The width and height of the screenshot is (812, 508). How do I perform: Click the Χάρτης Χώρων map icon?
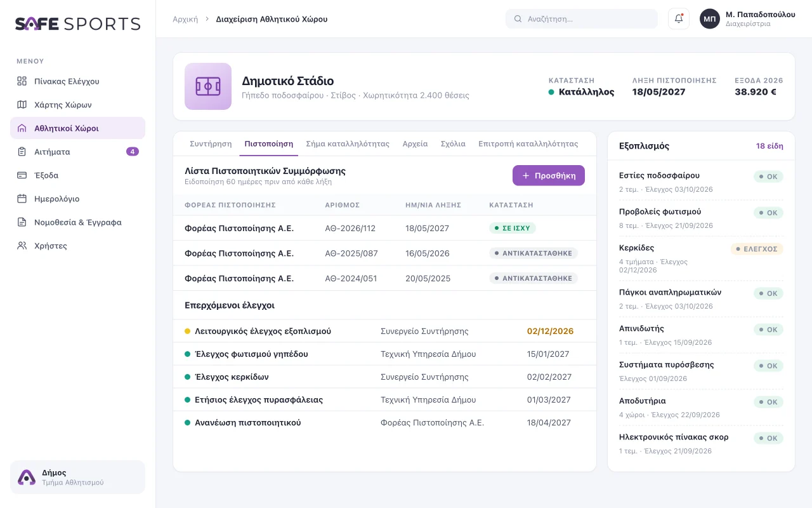tap(22, 105)
